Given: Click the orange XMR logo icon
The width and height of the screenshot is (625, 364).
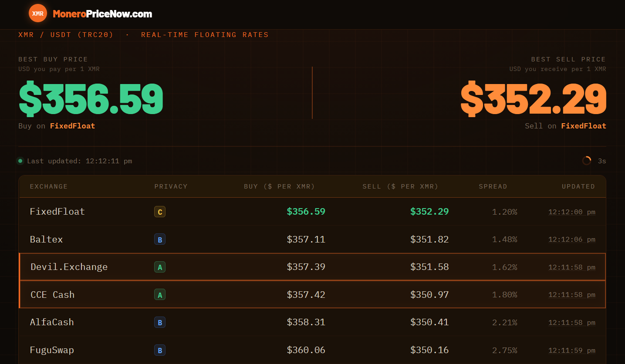Looking at the screenshot, I should point(38,13).
